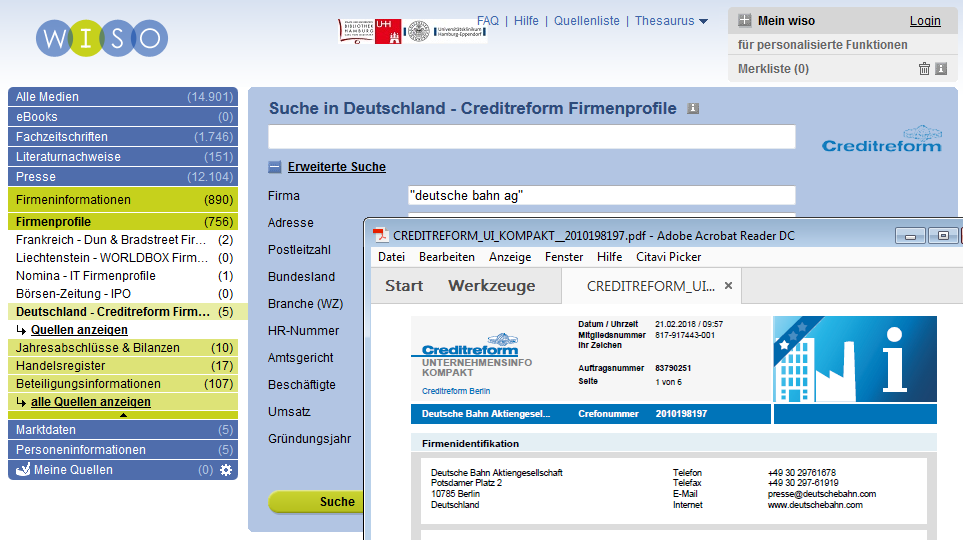This screenshot has height=540, width=963.
Task: Select Personeninformationen category
Action: pyautogui.click(x=123, y=450)
